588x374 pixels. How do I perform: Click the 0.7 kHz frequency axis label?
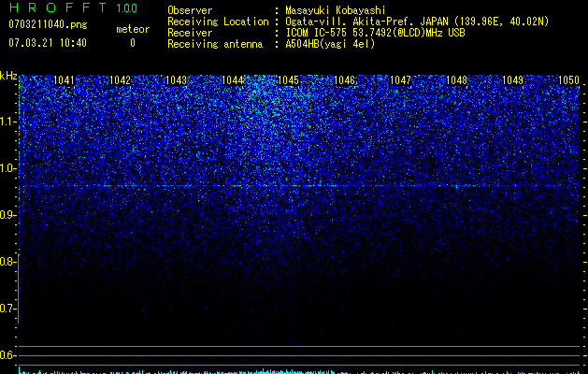tap(7, 309)
